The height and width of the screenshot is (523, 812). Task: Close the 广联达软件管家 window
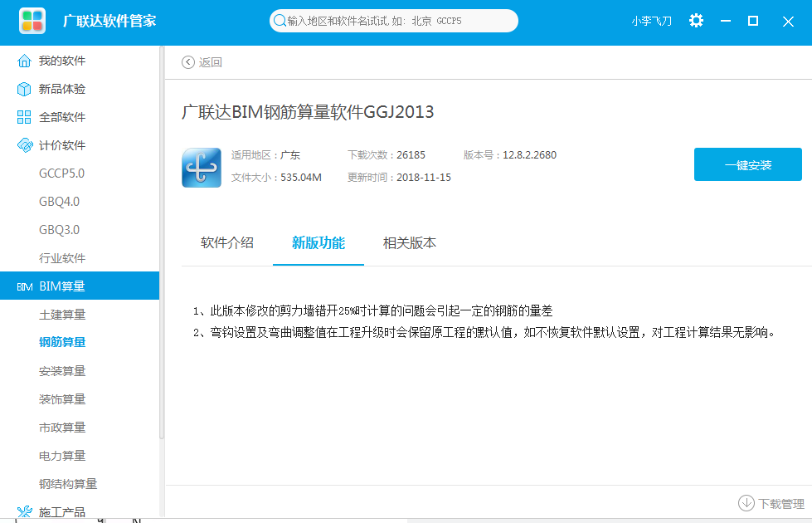[x=788, y=22]
